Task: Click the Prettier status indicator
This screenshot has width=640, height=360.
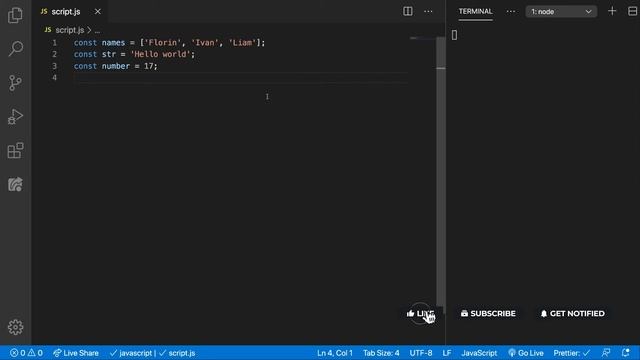Action: [572, 353]
